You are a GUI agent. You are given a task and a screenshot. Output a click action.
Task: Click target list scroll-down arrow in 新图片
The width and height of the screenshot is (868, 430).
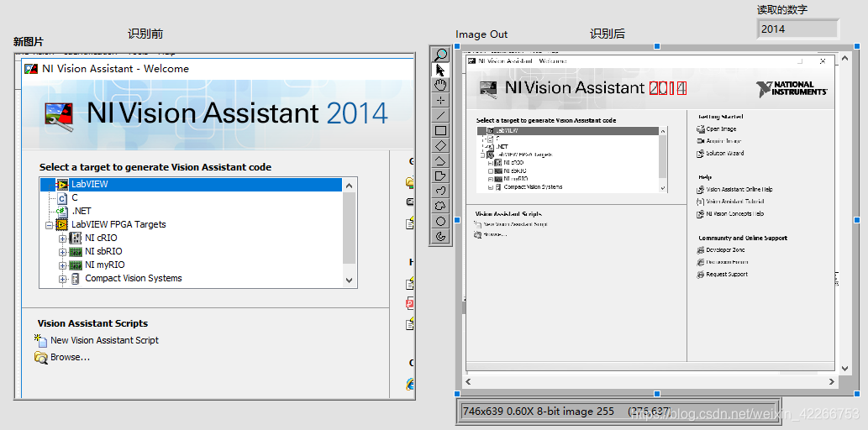(x=349, y=280)
